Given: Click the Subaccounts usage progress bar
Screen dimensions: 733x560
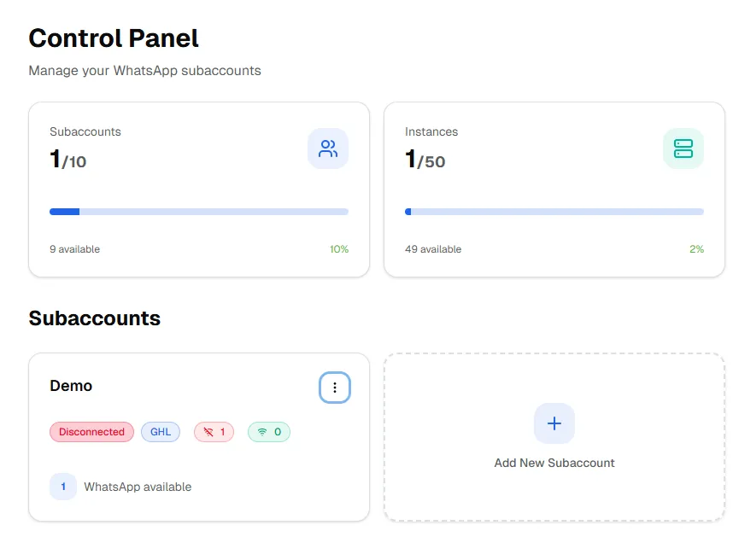Looking at the screenshot, I should pyautogui.click(x=199, y=212).
